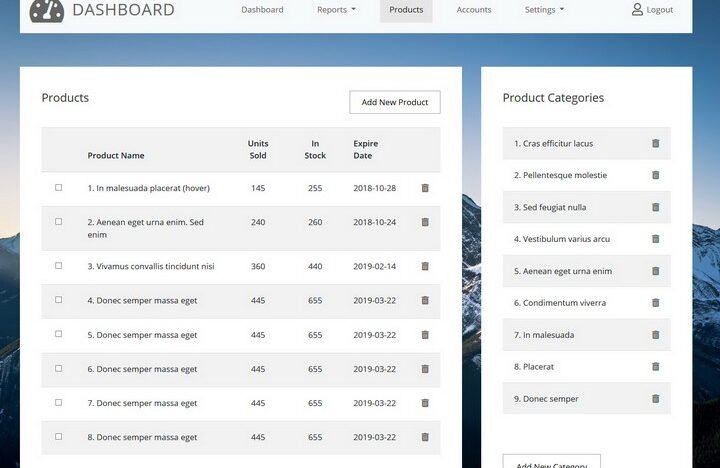Click product name '3. Vivamus convallis tincidunt nisi'
Image resolution: width=720 pixels, height=468 pixels.
click(151, 266)
